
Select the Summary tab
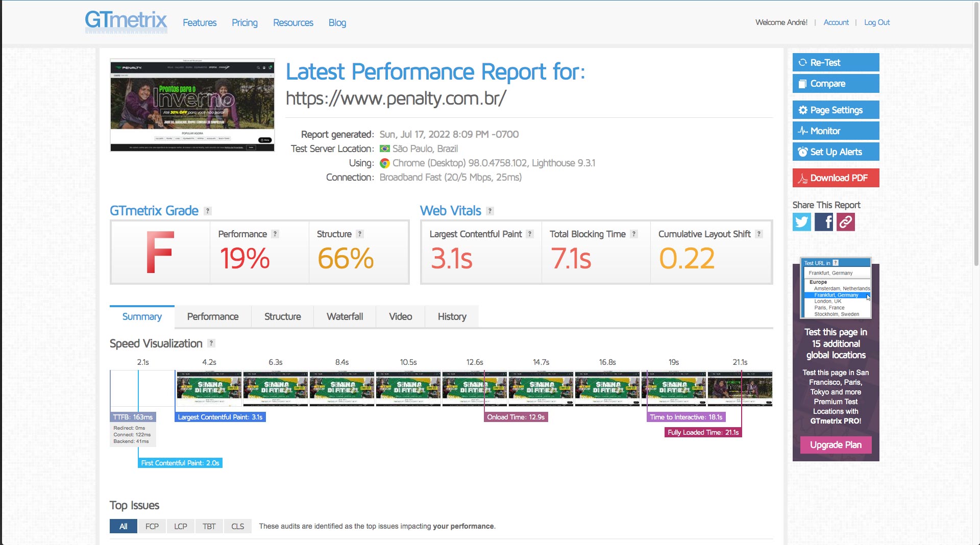(x=142, y=316)
